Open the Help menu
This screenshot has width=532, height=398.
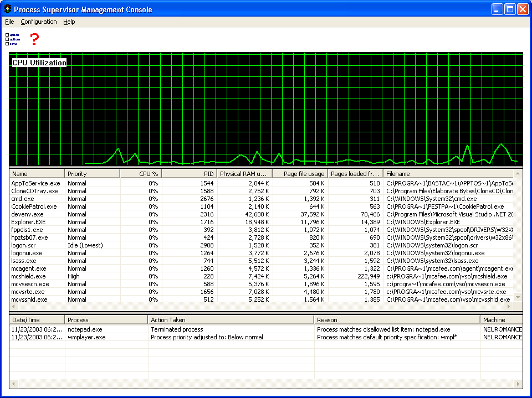(69, 22)
